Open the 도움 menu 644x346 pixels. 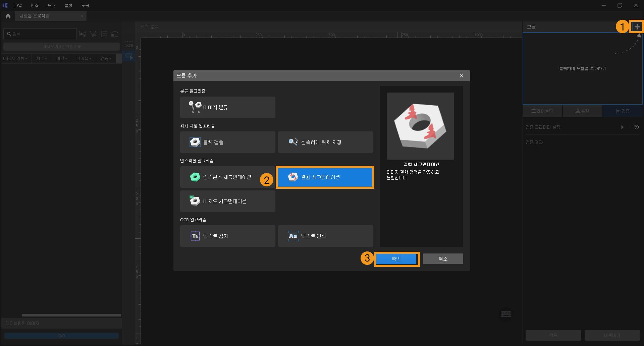coord(85,5)
